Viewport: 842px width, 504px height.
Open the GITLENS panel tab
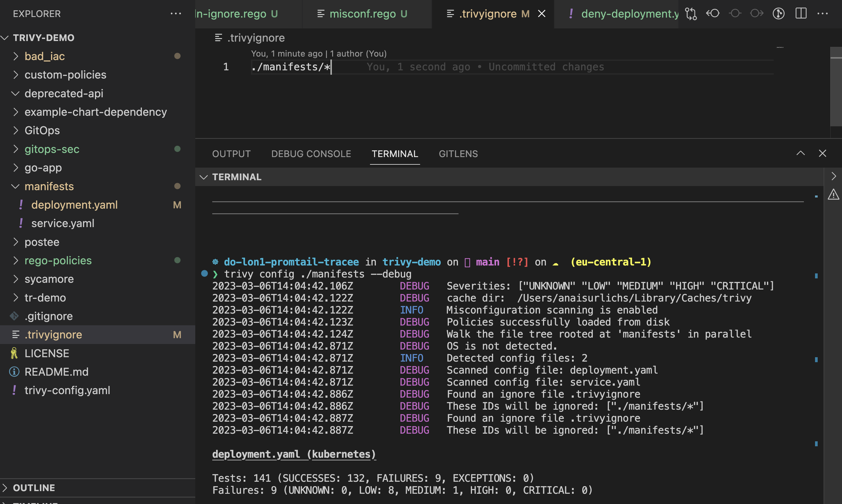[458, 154]
